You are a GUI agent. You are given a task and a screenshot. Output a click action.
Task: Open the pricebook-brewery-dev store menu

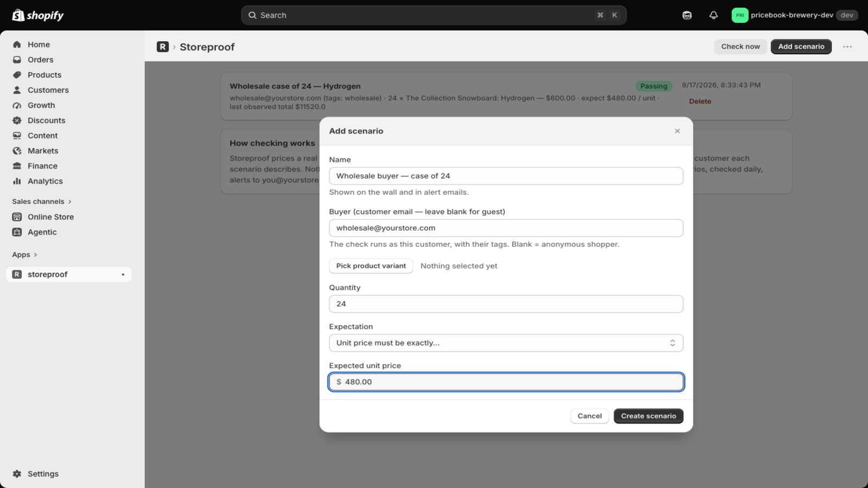(x=794, y=15)
